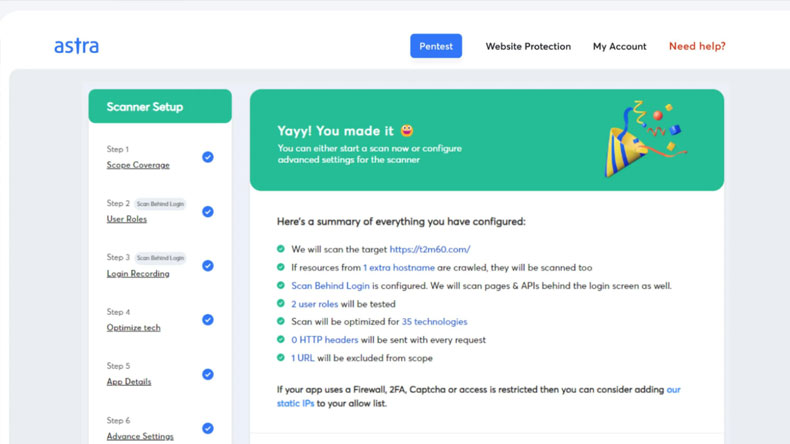Click the party popper celebration icon

pyautogui.click(x=644, y=139)
